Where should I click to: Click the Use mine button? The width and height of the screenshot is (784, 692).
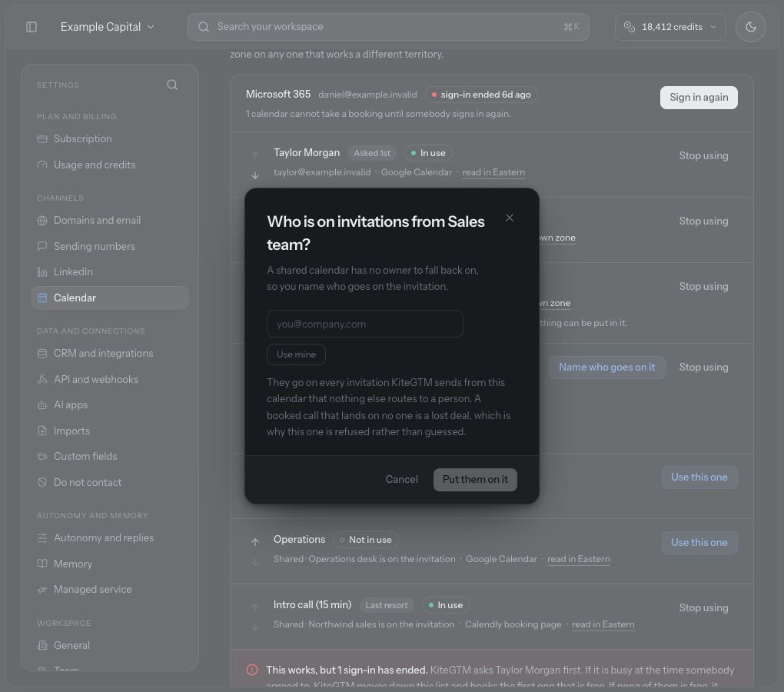[x=296, y=354]
